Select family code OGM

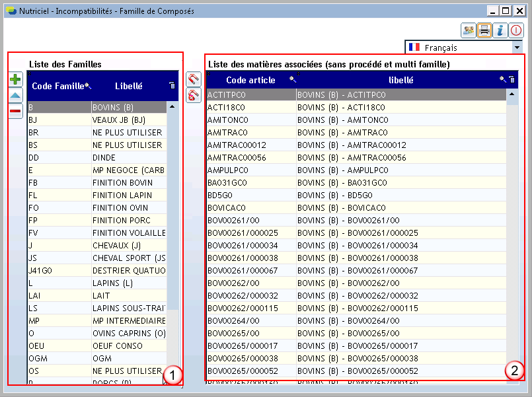tap(38, 358)
